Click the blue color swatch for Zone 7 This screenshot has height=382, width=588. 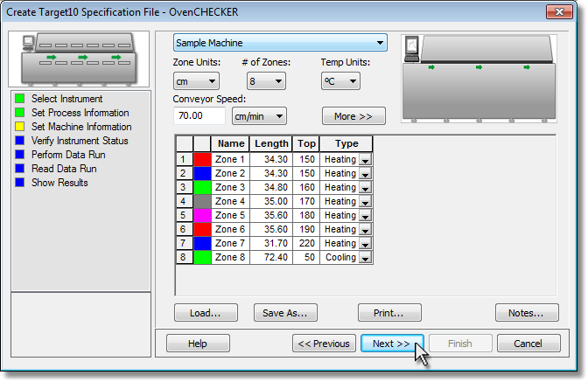(202, 243)
